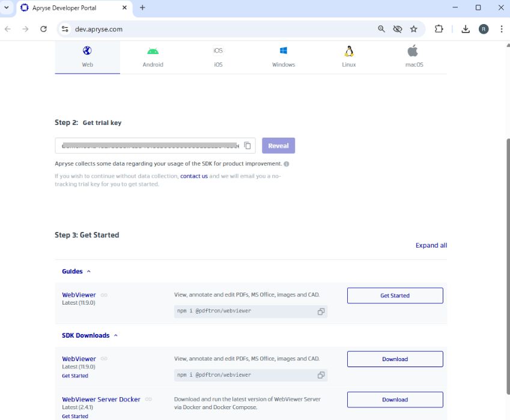Viewport: 510px width, 420px height.
Task: Choose the Windows platform tab
Action: coord(284,57)
